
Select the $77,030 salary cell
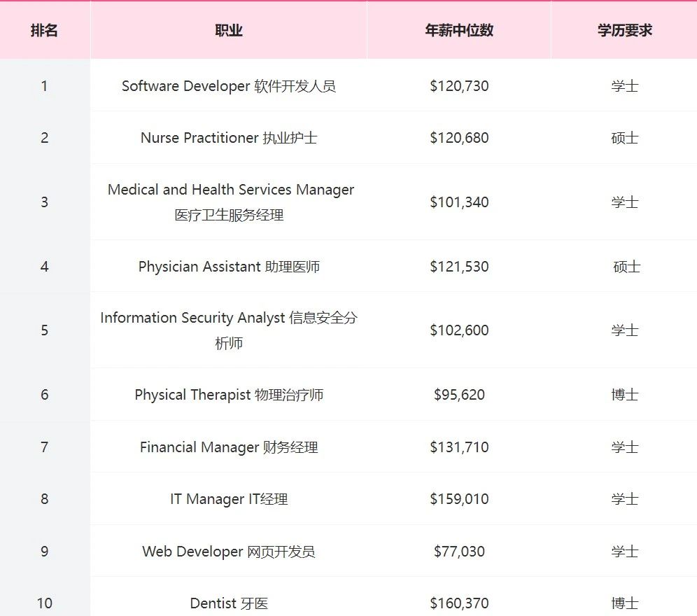tap(459, 552)
